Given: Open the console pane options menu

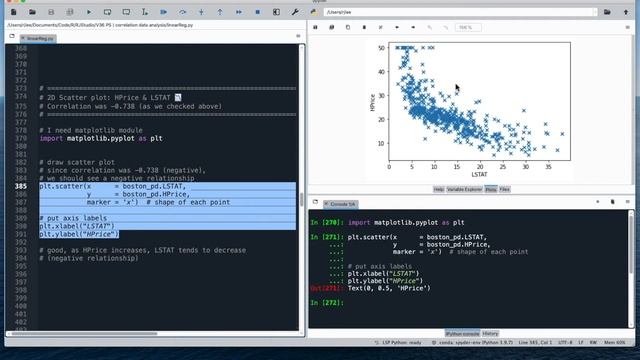Looking at the screenshot, I should pos(627,202).
